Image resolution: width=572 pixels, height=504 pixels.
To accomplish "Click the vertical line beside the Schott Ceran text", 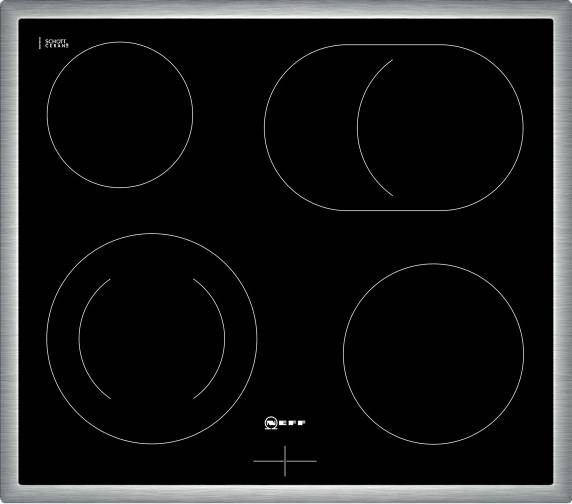I will pos(39,43).
